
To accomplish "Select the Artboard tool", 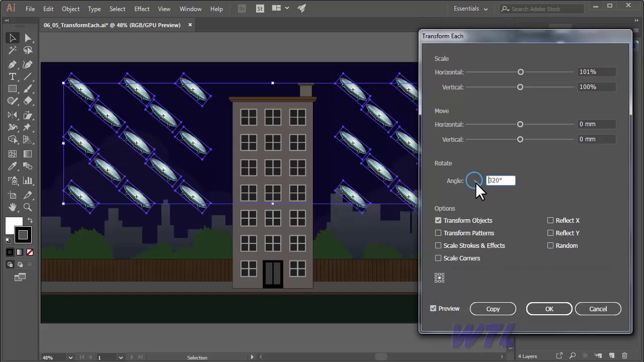I will 13,195.
